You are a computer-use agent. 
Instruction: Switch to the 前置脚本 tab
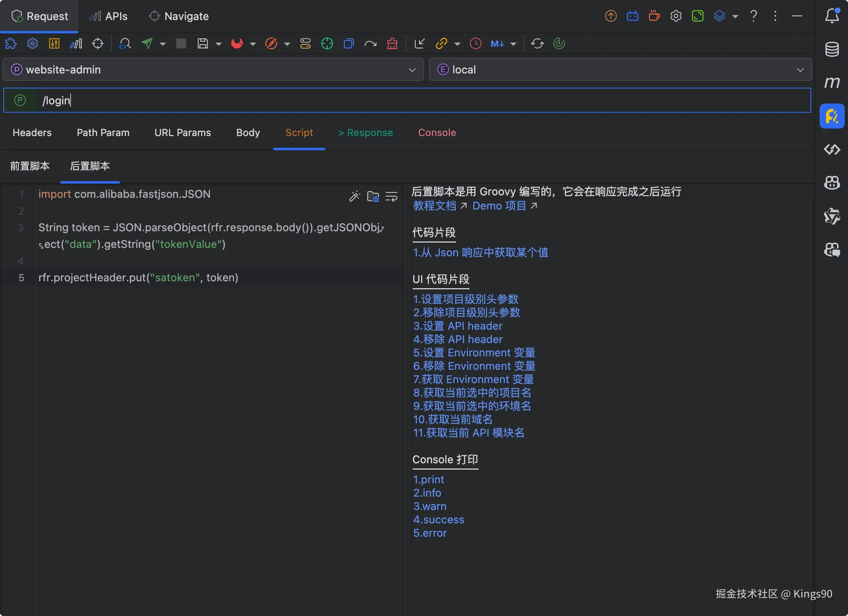[x=30, y=166]
